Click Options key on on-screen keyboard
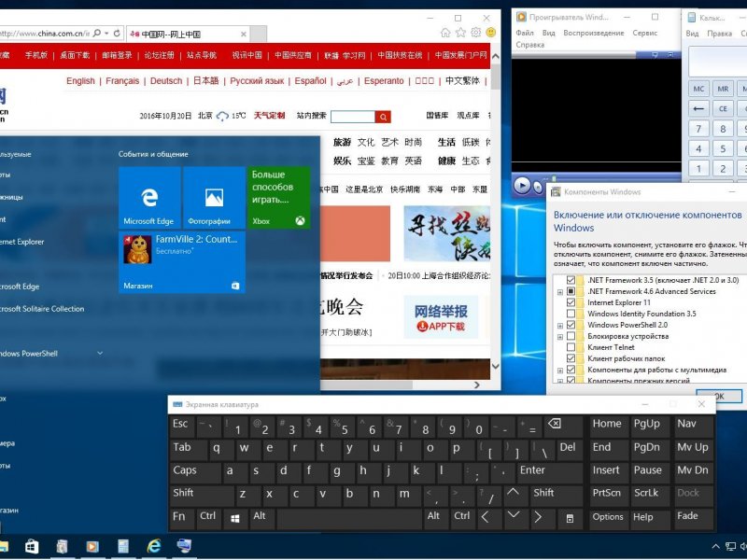The width and height of the screenshot is (747, 560). 608,518
